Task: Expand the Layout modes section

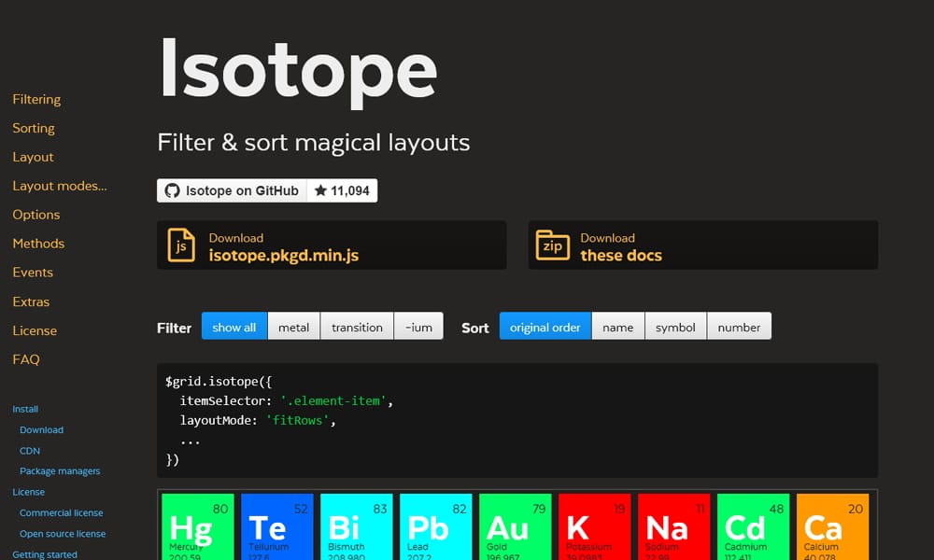Action: [x=59, y=186]
